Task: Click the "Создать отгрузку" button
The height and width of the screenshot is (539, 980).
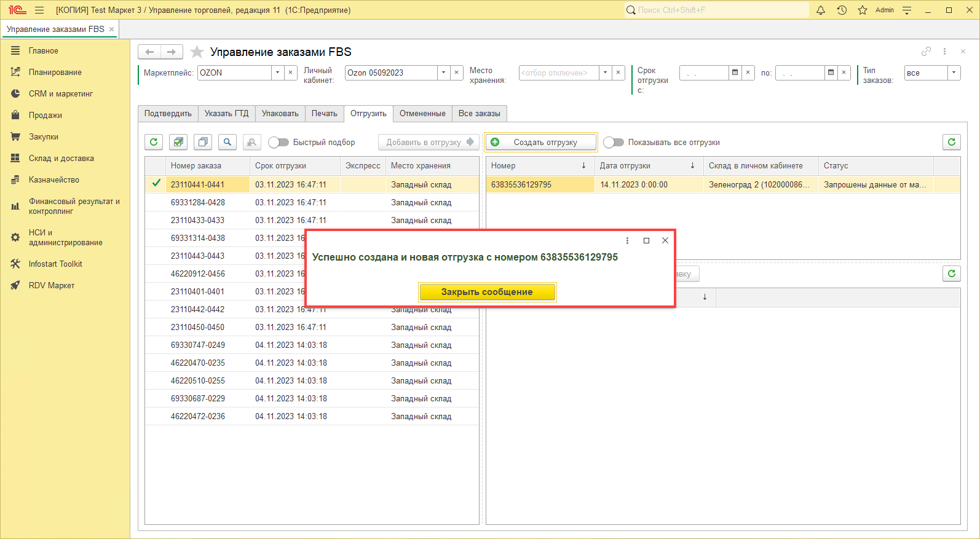Action: (541, 142)
